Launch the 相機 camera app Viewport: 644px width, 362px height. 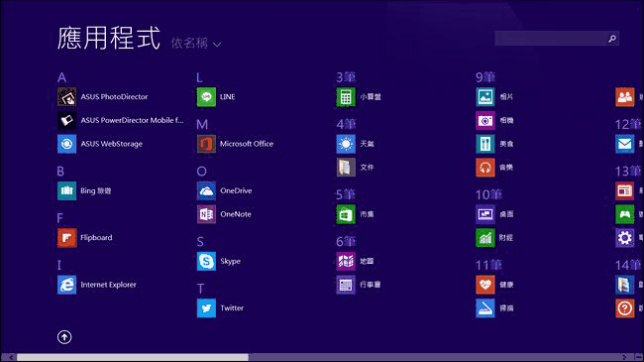[494, 120]
